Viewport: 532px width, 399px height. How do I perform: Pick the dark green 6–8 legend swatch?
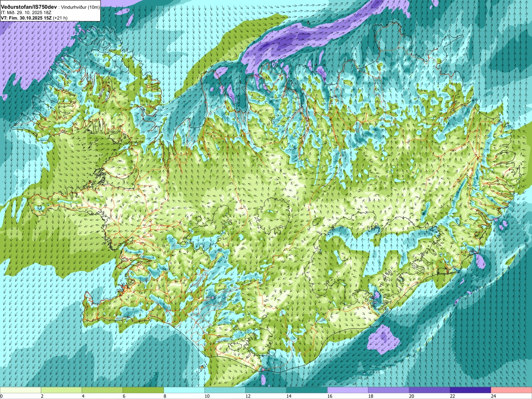click(x=143, y=390)
